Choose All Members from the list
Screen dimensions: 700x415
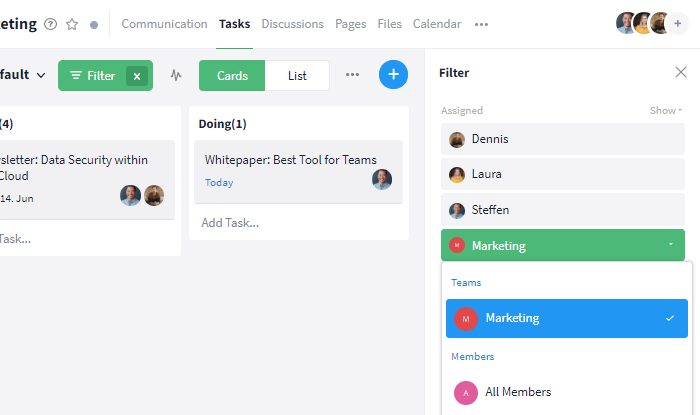tap(518, 392)
